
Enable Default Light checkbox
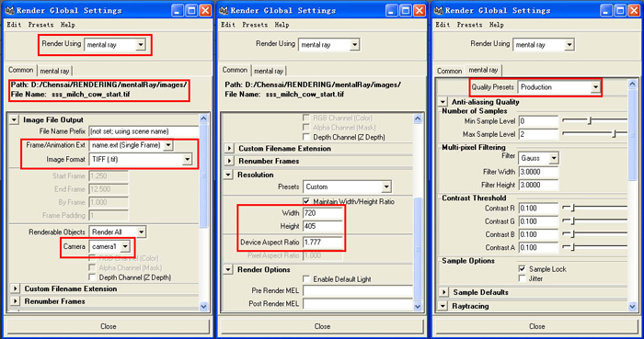point(306,279)
